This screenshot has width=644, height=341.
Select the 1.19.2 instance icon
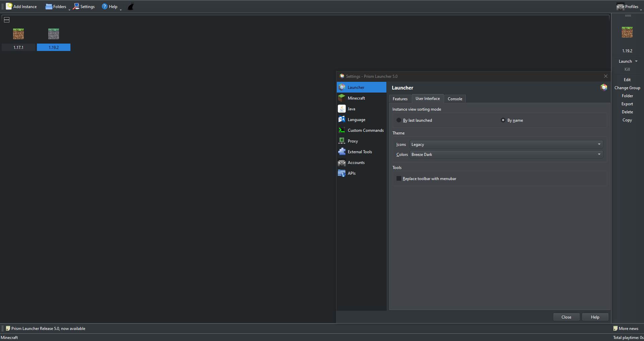54,34
